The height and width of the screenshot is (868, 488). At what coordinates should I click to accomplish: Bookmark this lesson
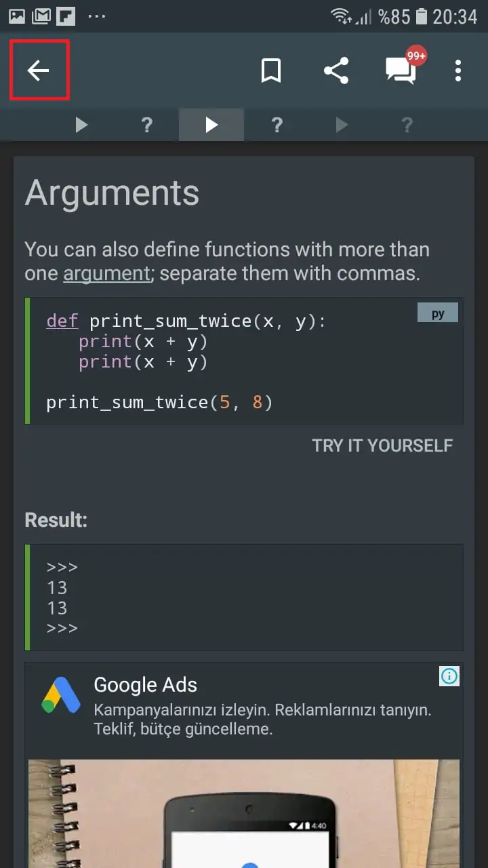[x=271, y=71]
